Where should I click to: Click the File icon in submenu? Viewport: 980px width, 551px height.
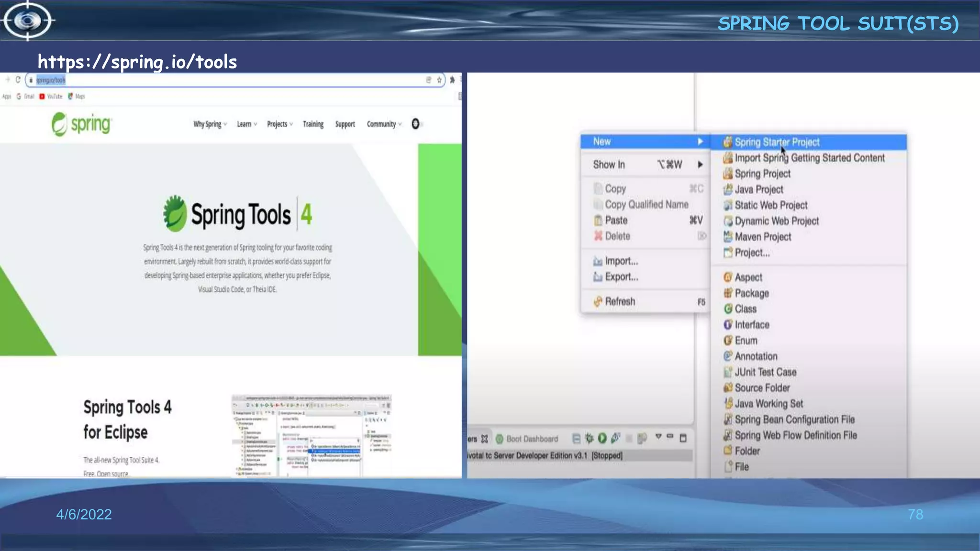[728, 467]
